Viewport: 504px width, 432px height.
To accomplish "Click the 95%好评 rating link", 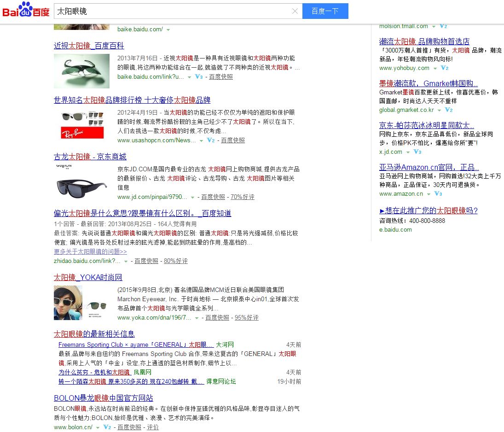I will pyautogui.click(x=247, y=317).
